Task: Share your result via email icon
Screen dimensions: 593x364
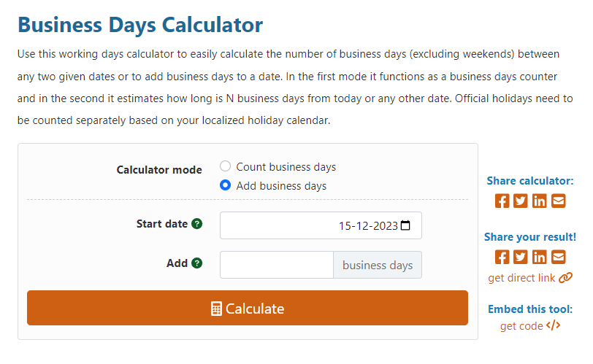Action: click(559, 257)
